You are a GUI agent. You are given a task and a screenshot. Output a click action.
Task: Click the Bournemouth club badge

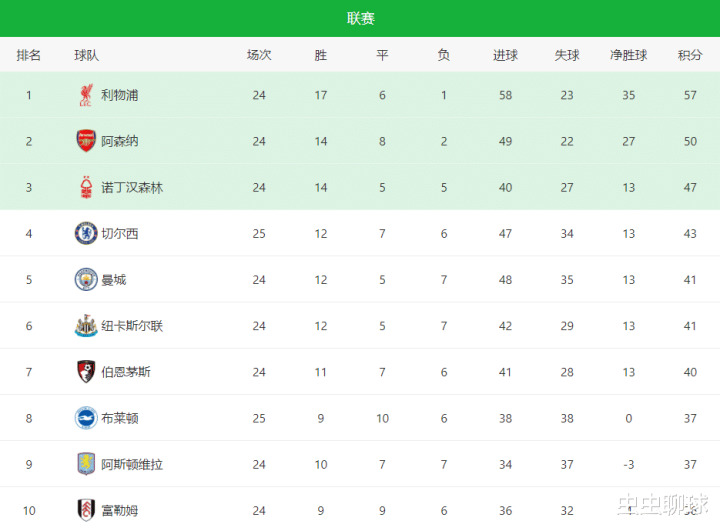click(86, 372)
